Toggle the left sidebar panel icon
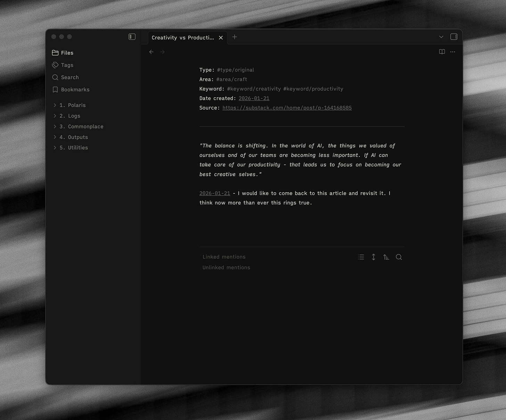Screen dimensions: 506x420 (132, 37)
